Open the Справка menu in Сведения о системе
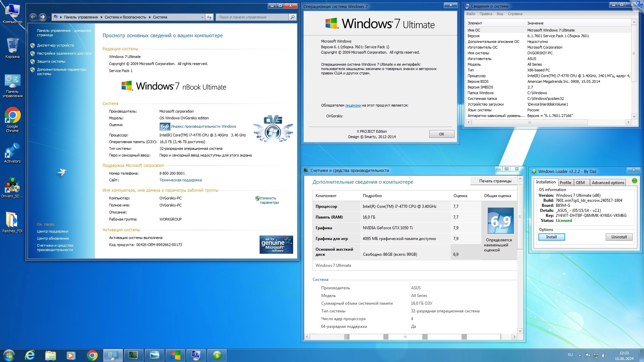The height and width of the screenshot is (362, 644). [515, 14]
